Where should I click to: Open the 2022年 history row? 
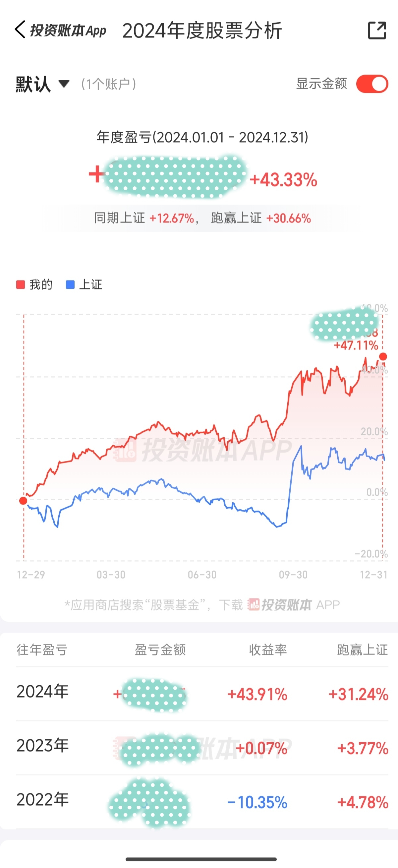(x=202, y=802)
